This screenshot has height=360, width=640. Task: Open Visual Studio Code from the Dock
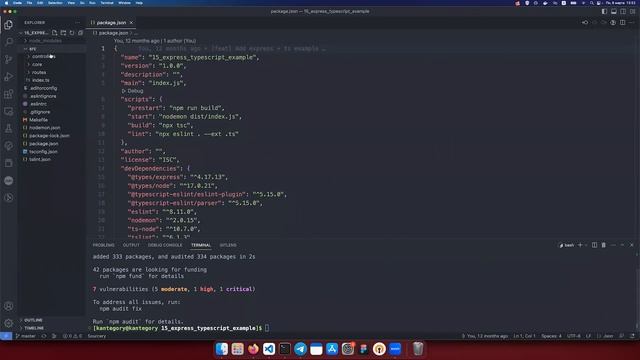coord(269,349)
